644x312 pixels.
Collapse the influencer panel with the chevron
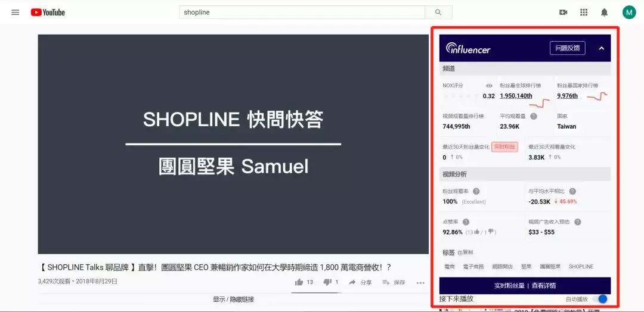pos(601,48)
